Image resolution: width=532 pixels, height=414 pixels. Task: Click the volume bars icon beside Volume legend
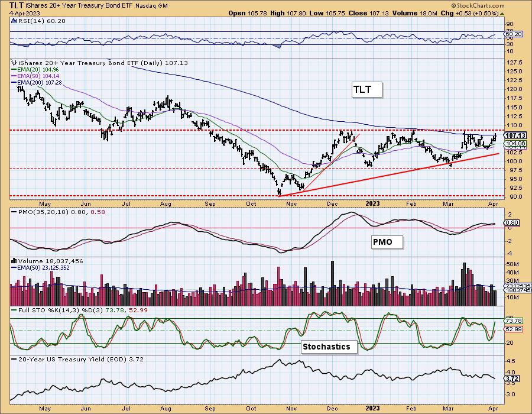[14, 261]
